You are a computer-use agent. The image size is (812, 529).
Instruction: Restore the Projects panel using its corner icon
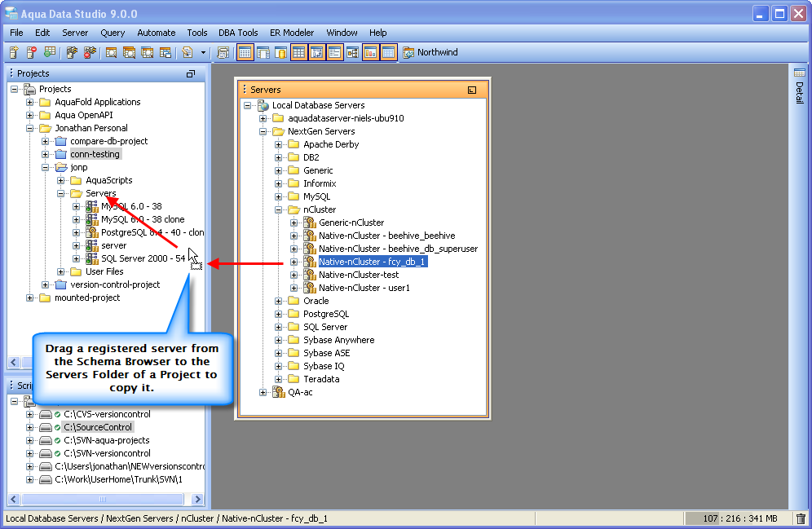[x=191, y=74]
